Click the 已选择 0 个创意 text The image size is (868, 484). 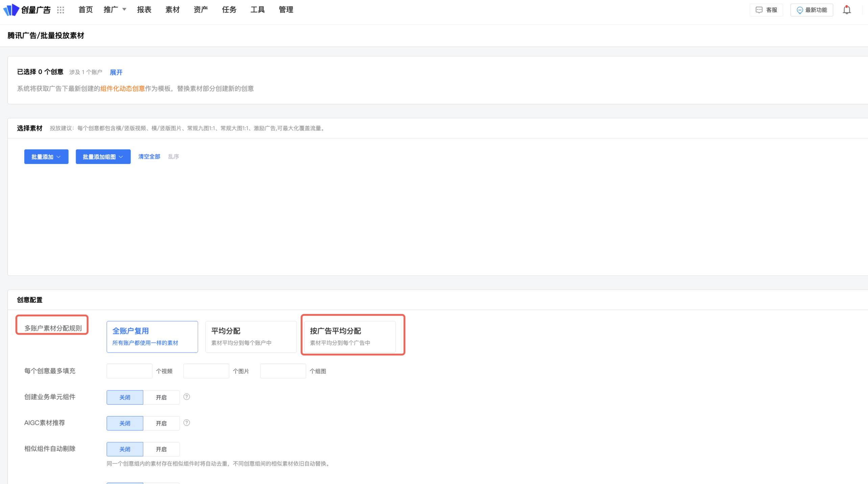click(40, 72)
